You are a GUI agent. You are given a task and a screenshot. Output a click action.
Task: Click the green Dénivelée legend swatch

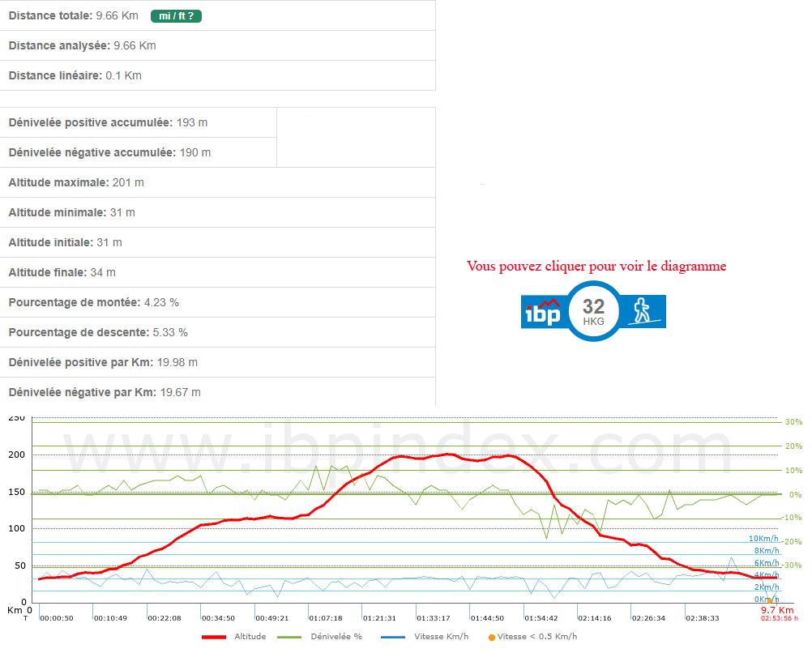(289, 638)
